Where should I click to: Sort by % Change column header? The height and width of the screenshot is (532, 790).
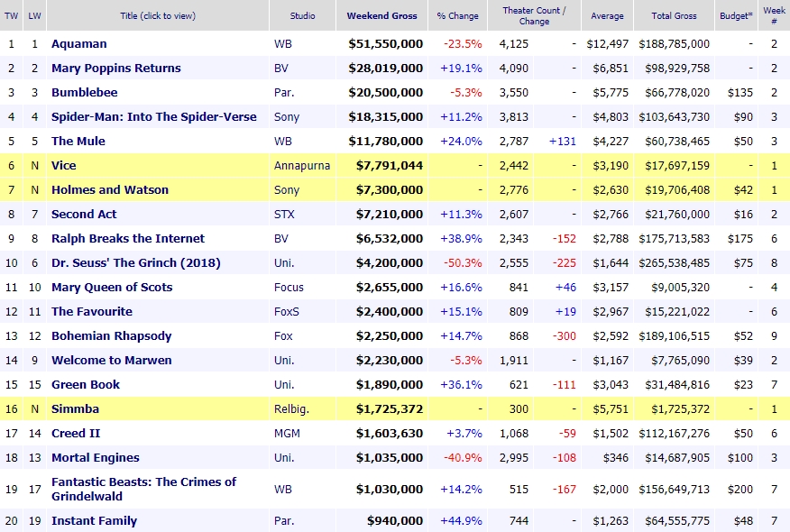click(459, 16)
